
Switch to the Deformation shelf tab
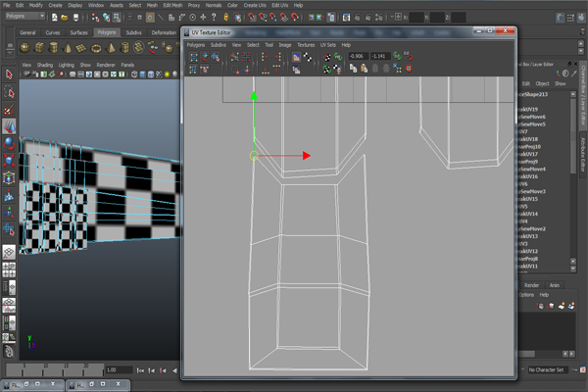[x=164, y=32]
